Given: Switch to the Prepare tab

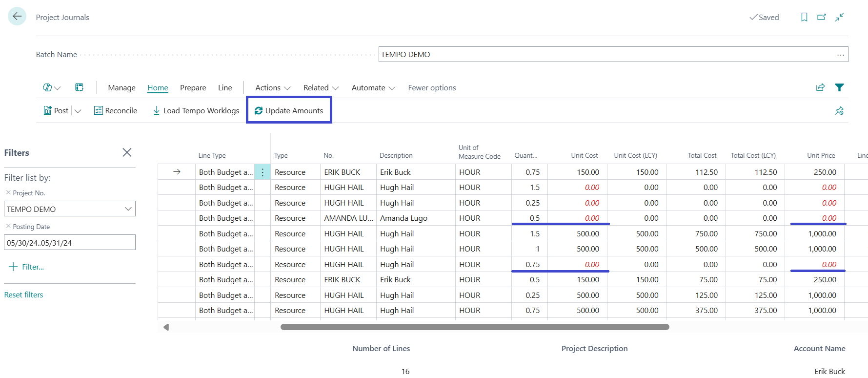Looking at the screenshot, I should [193, 88].
